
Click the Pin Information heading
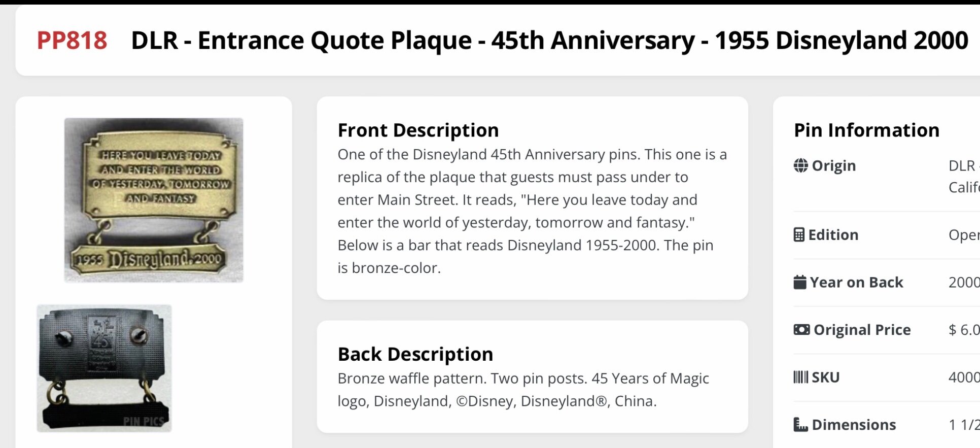click(866, 130)
